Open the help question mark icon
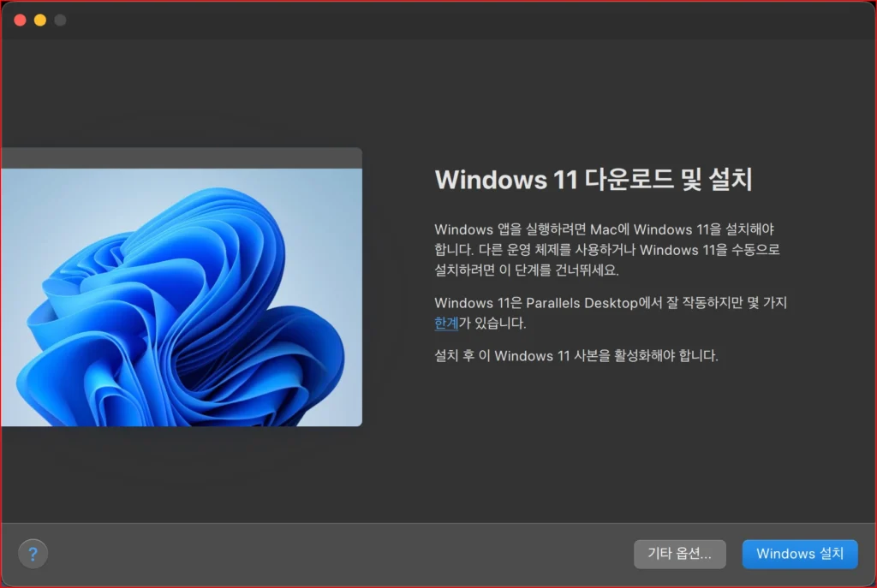This screenshot has height=588, width=877. coord(33,554)
